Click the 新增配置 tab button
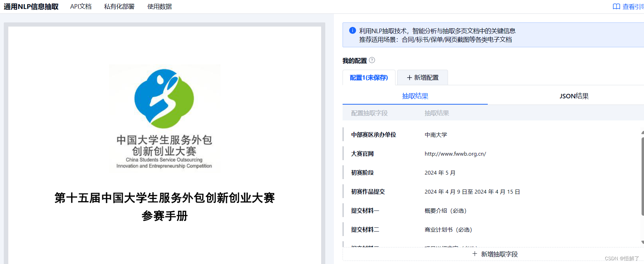The height and width of the screenshot is (264, 644). pos(422,78)
